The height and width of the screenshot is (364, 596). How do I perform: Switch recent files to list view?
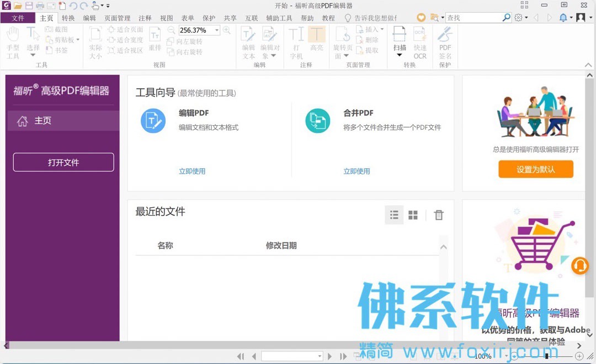click(394, 215)
